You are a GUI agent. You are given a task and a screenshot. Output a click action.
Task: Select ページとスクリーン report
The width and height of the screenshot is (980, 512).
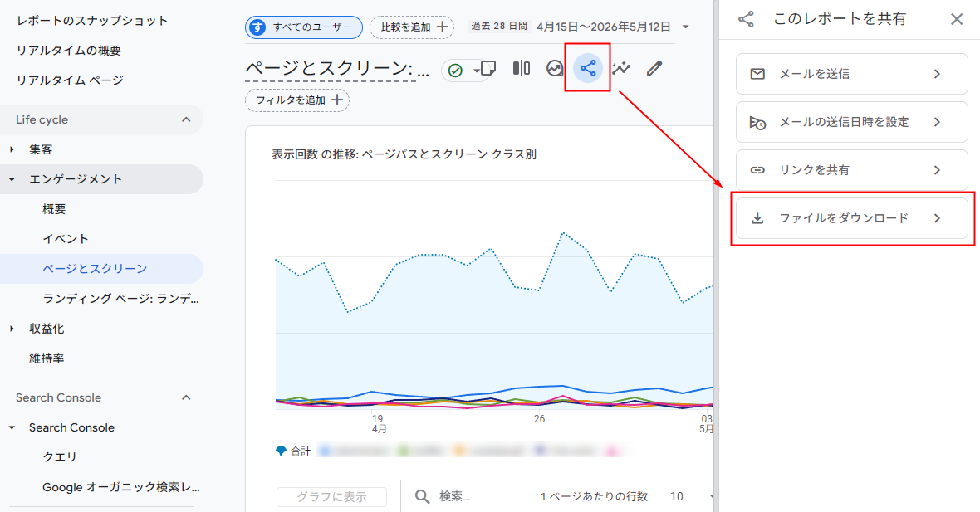pyautogui.click(x=95, y=269)
